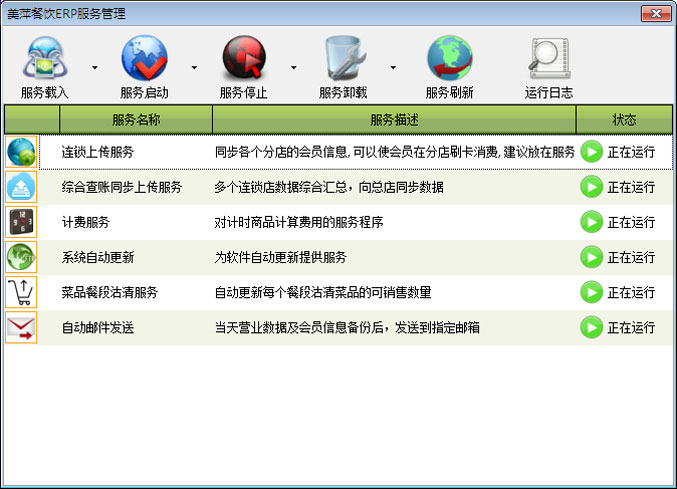Start services with 服务启动 icon
This screenshot has height=489, width=677.
click(x=144, y=59)
